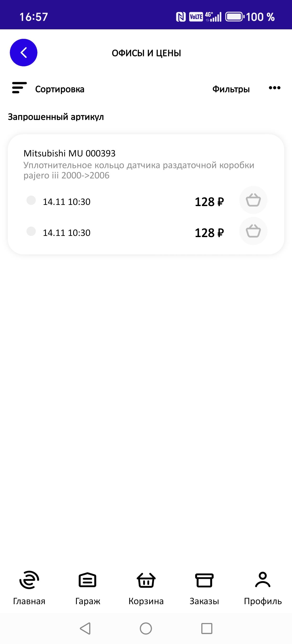Tap the blue back arrow button

click(24, 52)
